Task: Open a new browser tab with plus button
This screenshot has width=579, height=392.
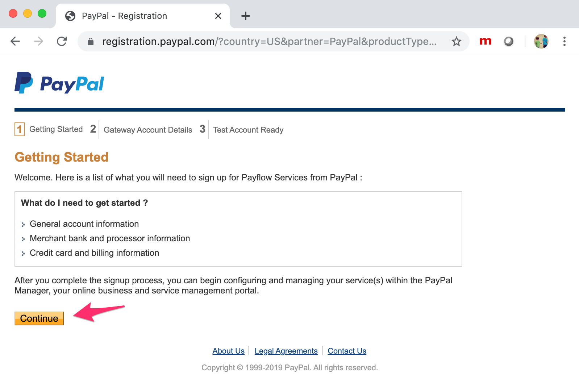Action: [245, 16]
